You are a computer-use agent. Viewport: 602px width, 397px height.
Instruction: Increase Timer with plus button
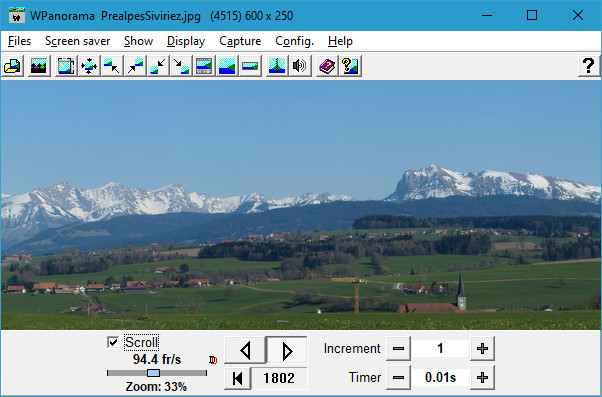tap(482, 377)
